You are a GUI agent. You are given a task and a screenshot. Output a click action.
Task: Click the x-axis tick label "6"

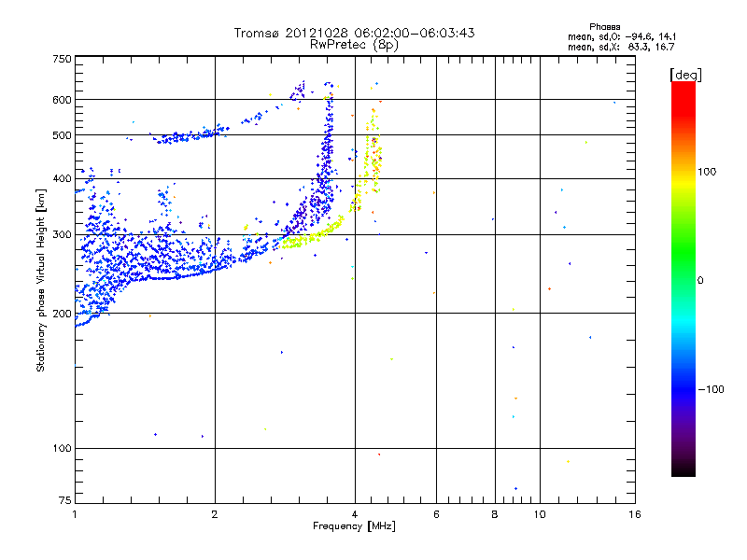pos(436,514)
